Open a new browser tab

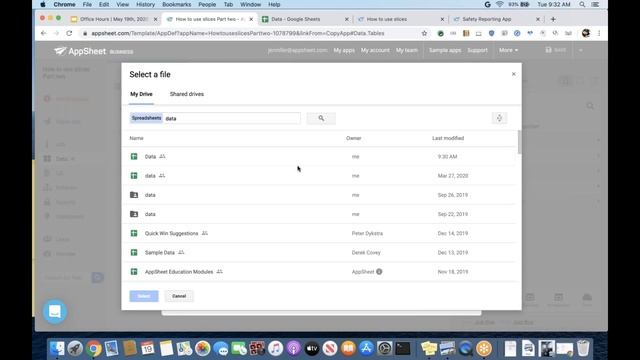pos(553,19)
